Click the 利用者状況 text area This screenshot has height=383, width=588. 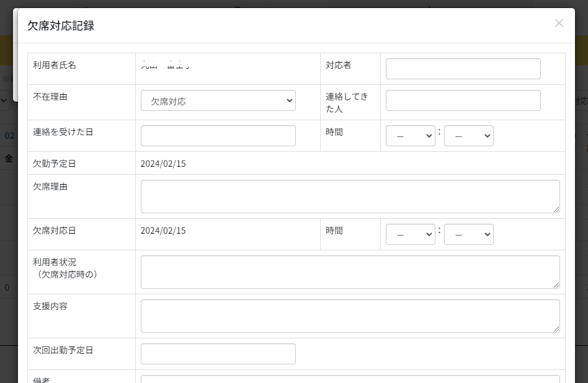tap(350, 272)
